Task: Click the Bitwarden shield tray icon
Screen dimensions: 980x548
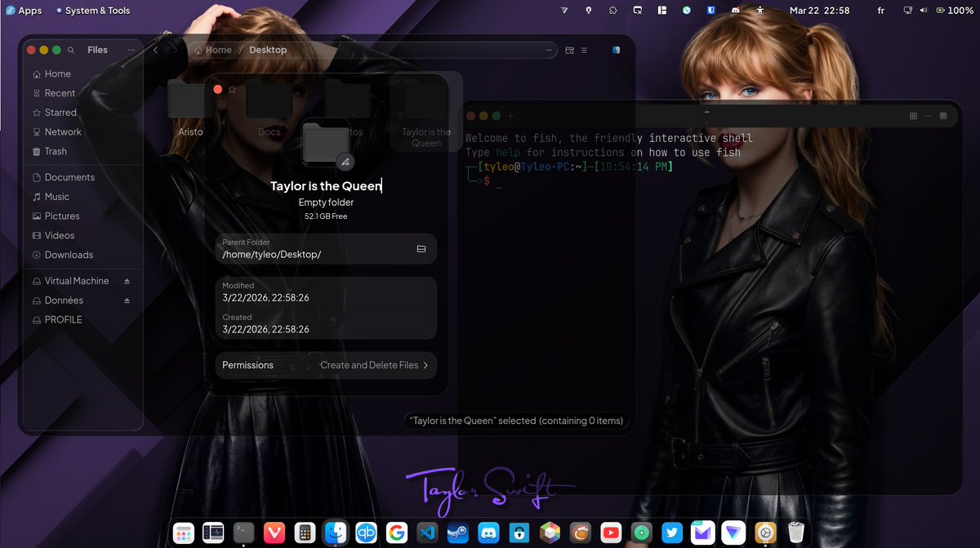Action: pyautogui.click(x=711, y=11)
